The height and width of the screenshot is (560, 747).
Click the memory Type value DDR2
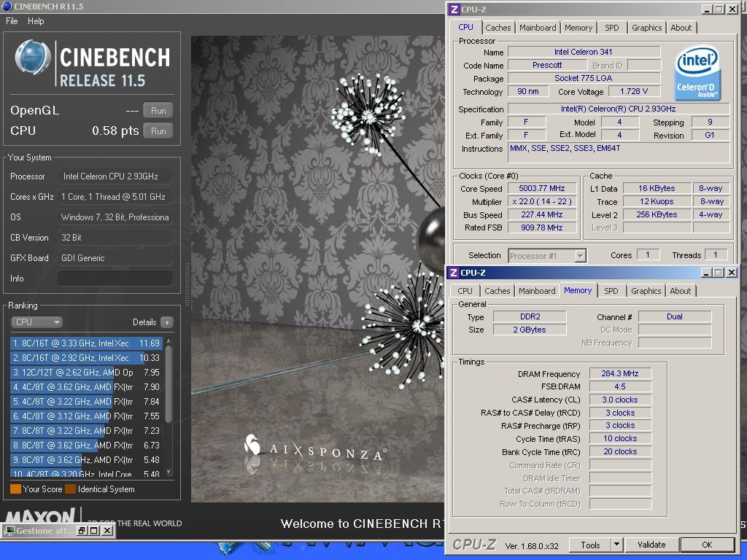(x=530, y=316)
